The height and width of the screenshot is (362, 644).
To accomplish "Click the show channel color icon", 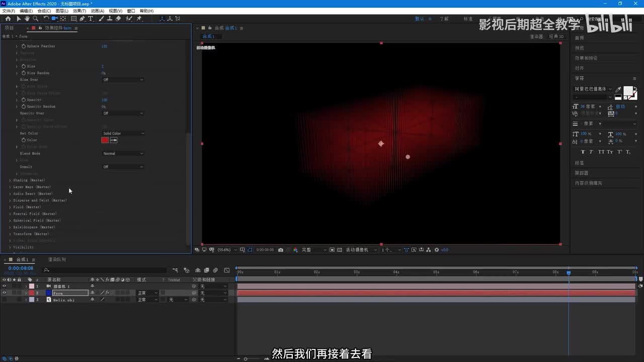I will (295, 250).
